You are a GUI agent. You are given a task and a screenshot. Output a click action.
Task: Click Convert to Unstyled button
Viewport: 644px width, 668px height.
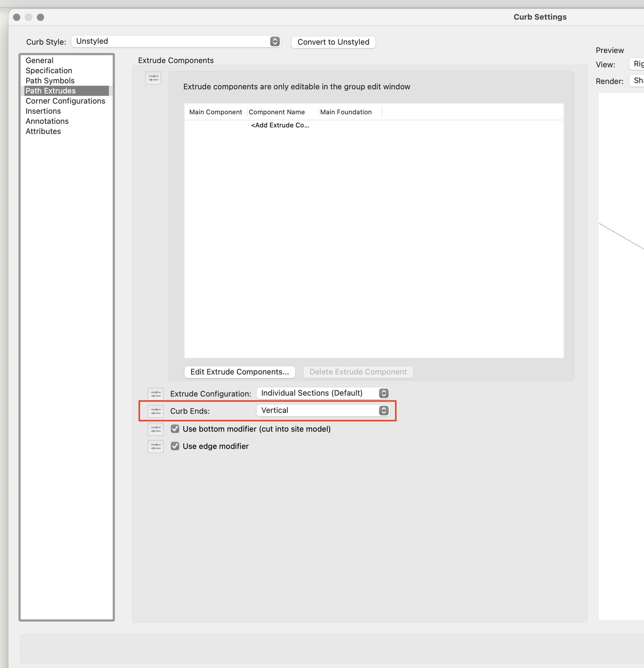click(333, 42)
